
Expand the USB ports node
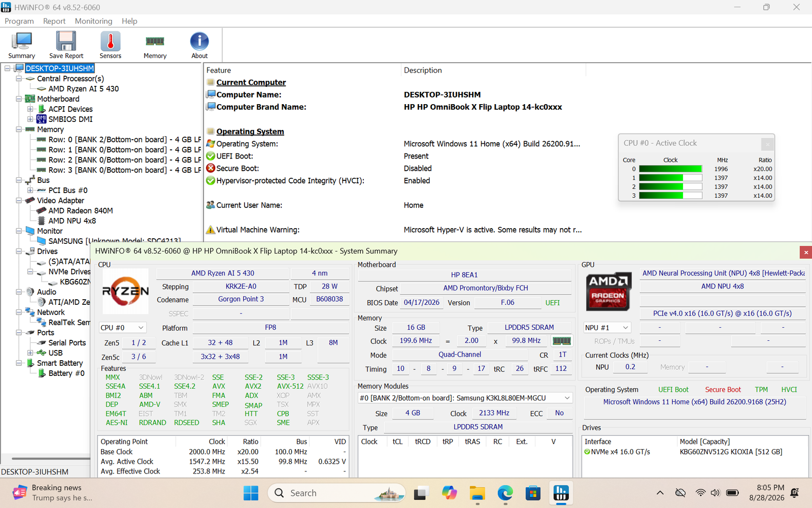pyautogui.click(x=30, y=353)
